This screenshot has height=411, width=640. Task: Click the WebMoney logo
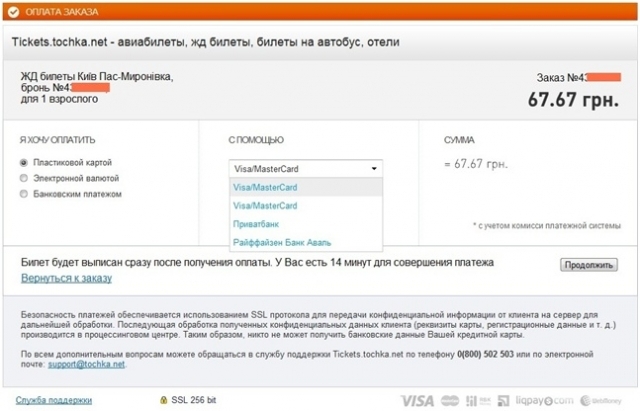[x=601, y=401]
